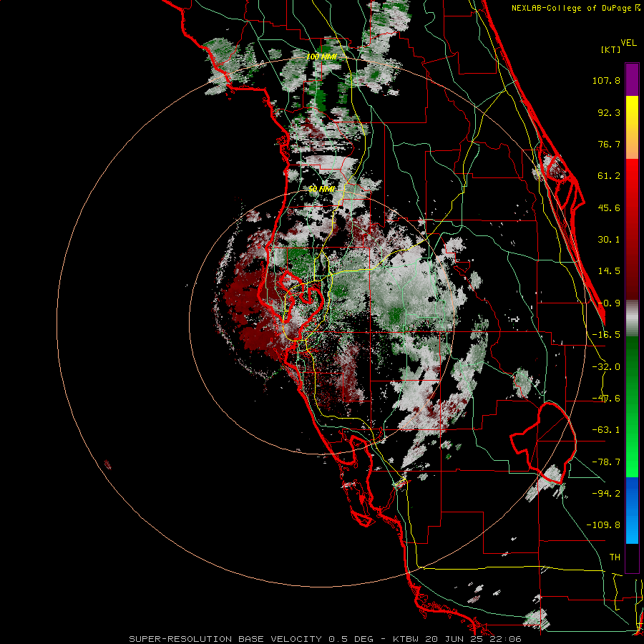Viewport: 644px width, 644px height.
Task: Click the -47.6 velocity scale value
Action: [x=606, y=399]
